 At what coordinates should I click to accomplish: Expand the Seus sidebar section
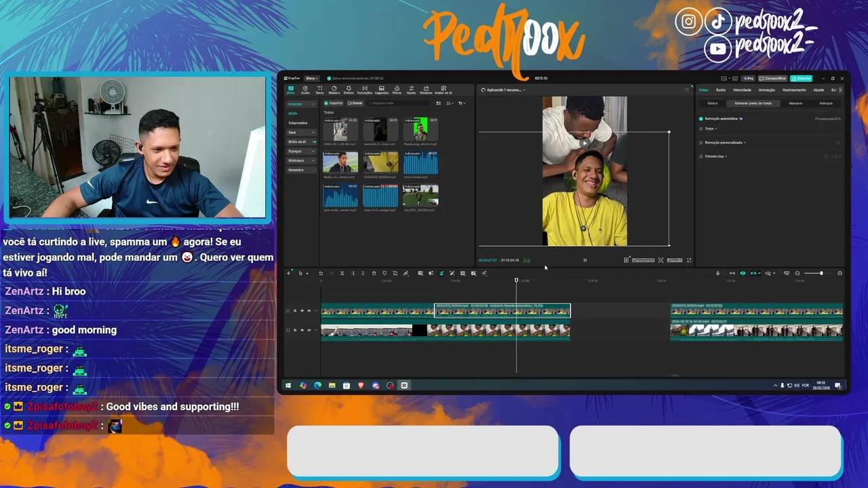pos(301,132)
